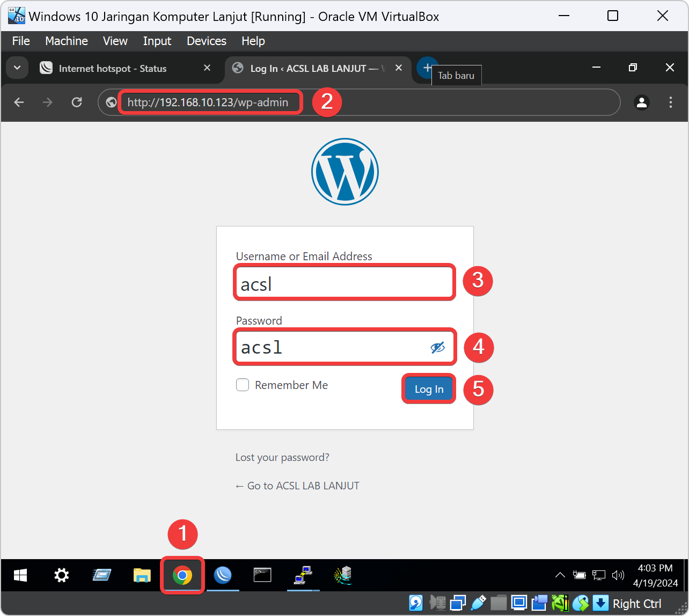
Task: Show hidden tray icons with the up chevron
Action: click(560, 575)
